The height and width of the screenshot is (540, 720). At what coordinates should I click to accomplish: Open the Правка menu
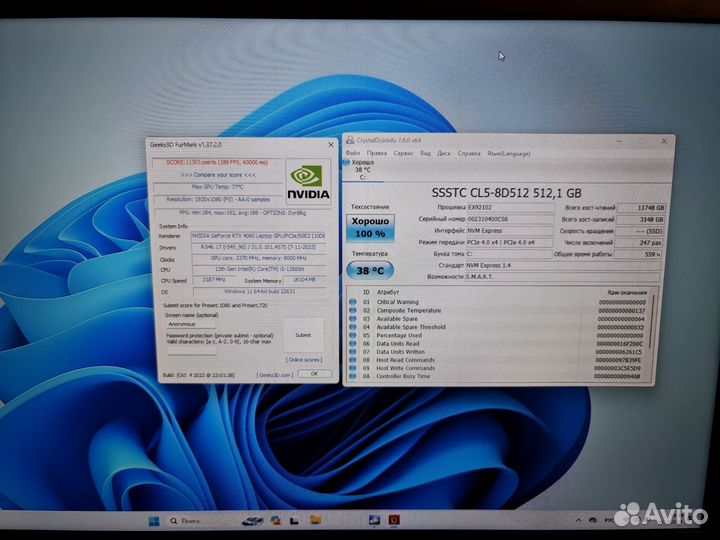point(376,153)
